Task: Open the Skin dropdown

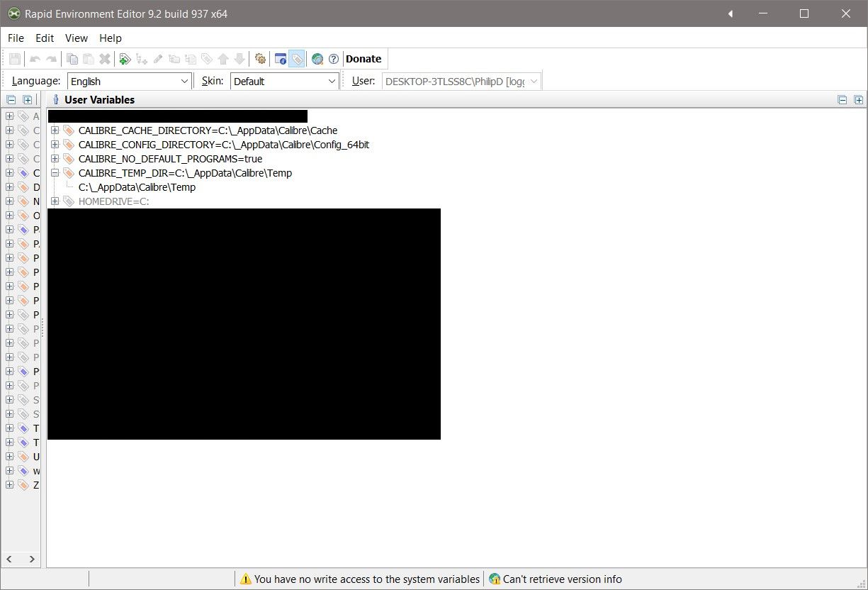Action: 285,82
